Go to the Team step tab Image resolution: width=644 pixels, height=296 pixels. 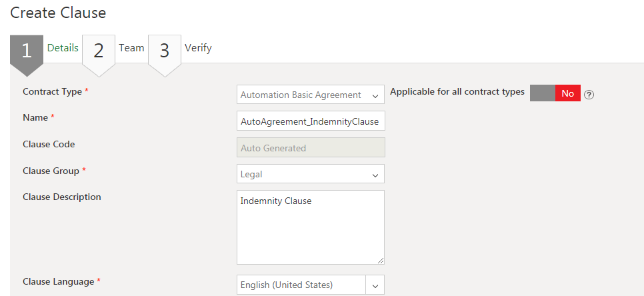(x=131, y=48)
